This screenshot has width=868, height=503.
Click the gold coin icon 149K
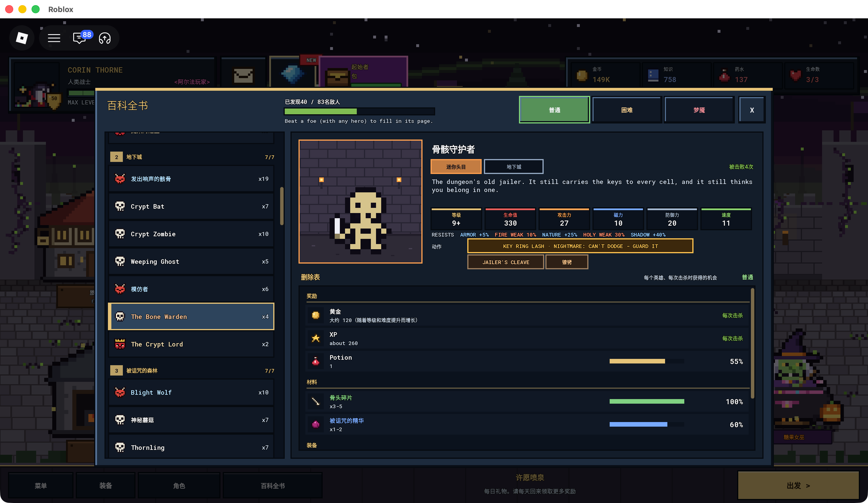(x=582, y=76)
